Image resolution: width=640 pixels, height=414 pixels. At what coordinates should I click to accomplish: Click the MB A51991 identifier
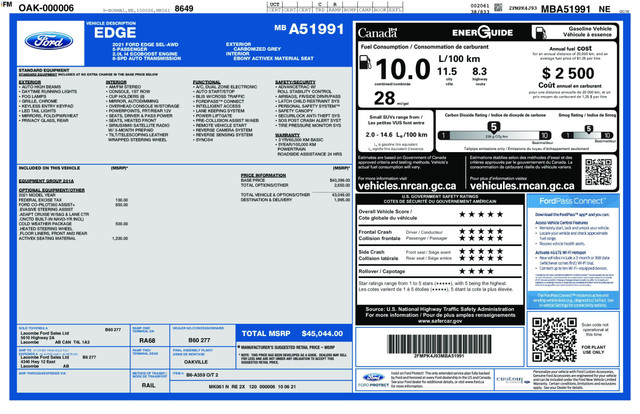[x=309, y=29]
